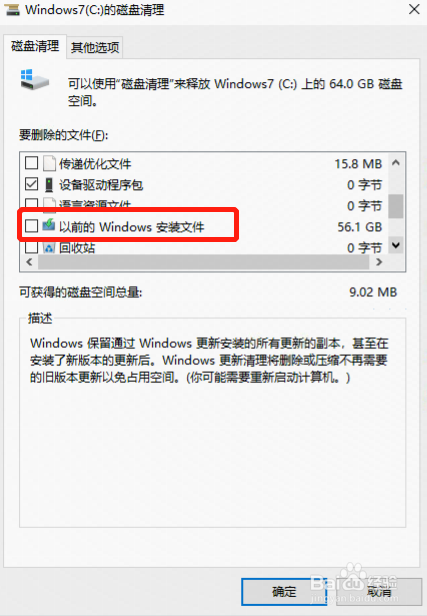The height and width of the screenshot is (616, 427).
Task: Click the vertical scrollbar thumb in the file list
Action: (396, 206)
